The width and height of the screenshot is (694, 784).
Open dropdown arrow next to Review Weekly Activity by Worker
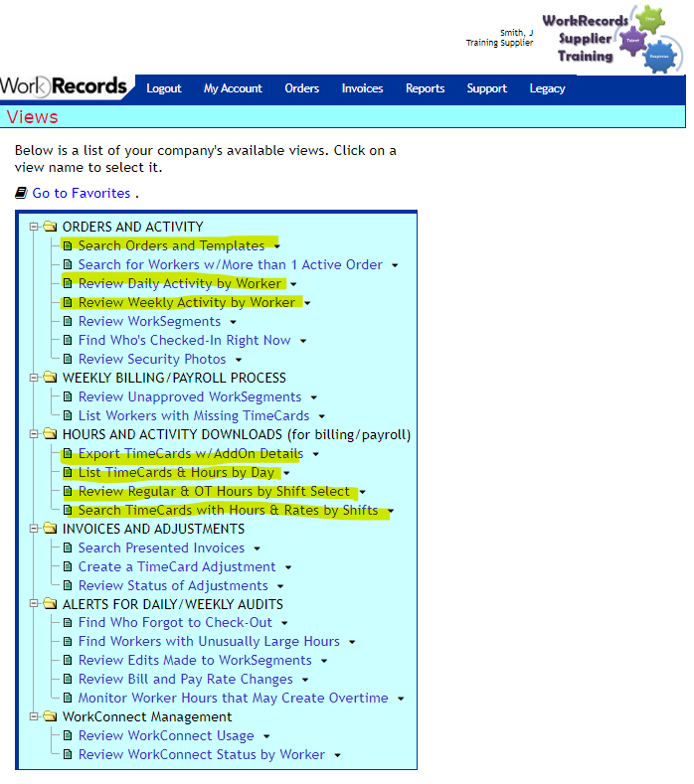(307, 303)
